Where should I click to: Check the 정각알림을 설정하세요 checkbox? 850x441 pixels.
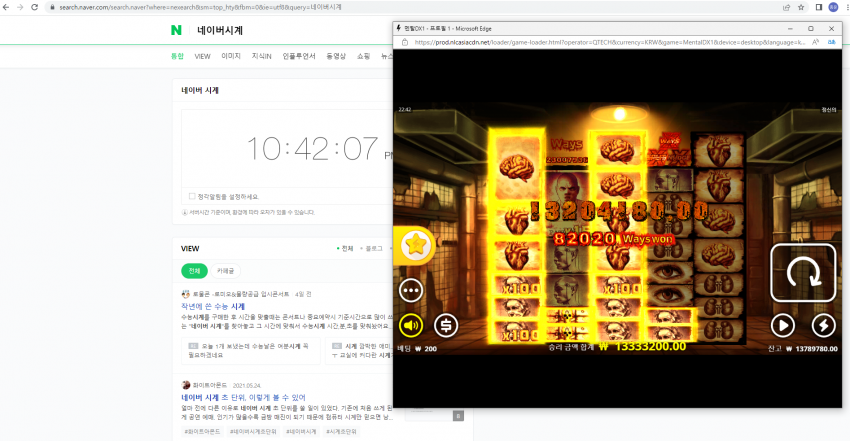(192, 196)
